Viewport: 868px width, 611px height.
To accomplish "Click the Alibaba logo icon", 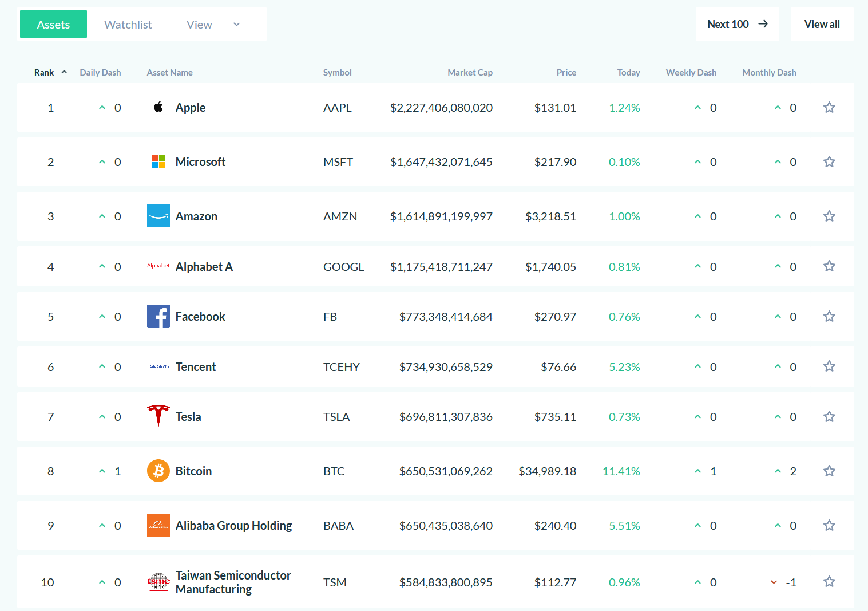I will [x=158, y=525].
